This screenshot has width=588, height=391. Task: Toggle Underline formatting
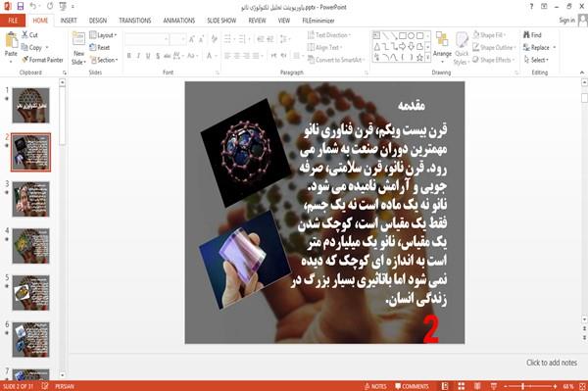pyautogui.click(x=148, y=56)
